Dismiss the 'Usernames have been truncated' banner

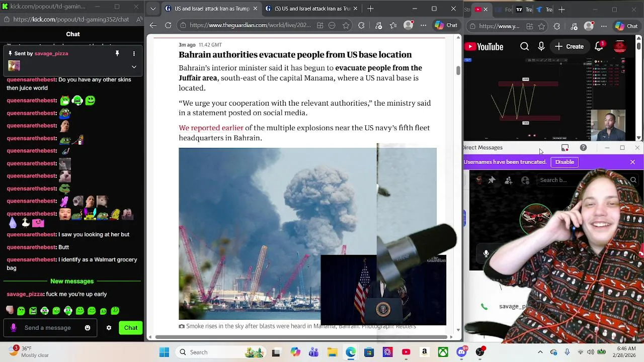(632, 162)
